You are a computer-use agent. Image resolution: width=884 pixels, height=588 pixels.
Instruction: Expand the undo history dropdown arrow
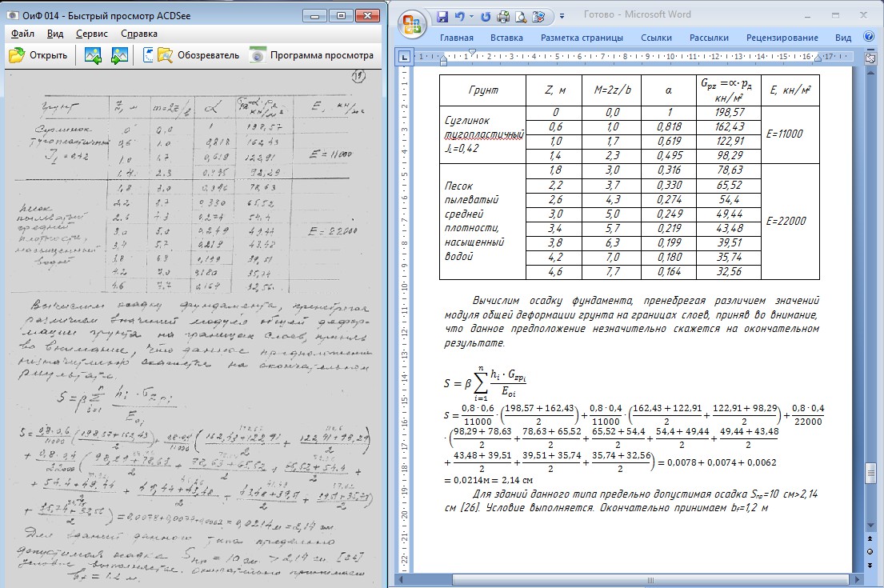click(472, 16)
